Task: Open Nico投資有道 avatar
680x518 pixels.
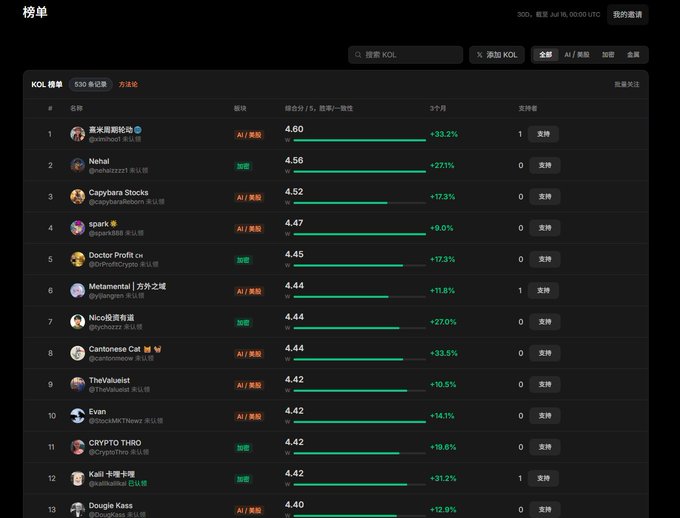Action: tap(78, 321)
